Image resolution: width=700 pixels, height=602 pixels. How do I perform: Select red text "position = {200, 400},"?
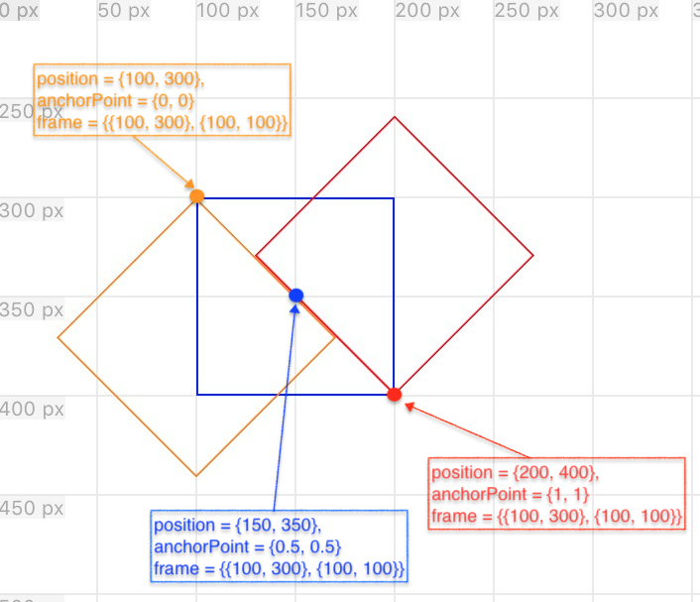(516, 472)
